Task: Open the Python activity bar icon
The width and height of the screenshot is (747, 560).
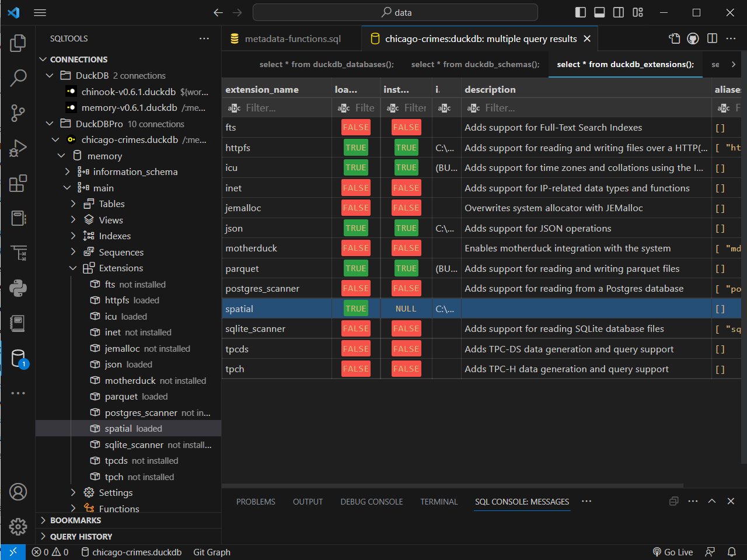Action: 18,288
